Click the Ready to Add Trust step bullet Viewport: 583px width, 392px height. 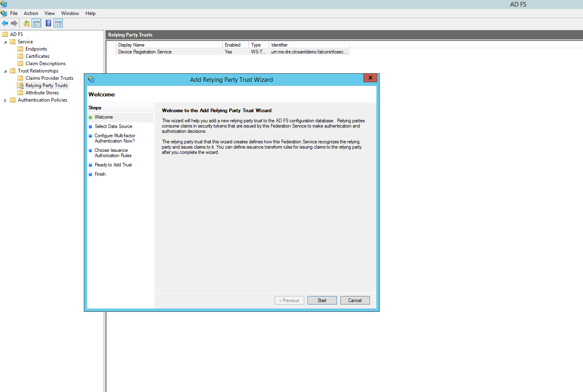tap(90, 165)
